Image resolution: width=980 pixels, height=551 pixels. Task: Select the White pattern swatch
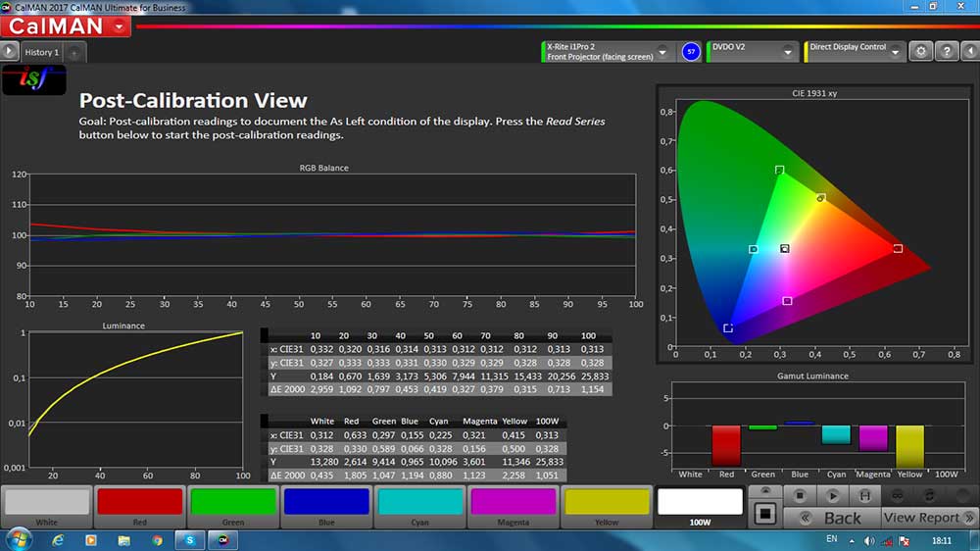(x=47, y=502)
